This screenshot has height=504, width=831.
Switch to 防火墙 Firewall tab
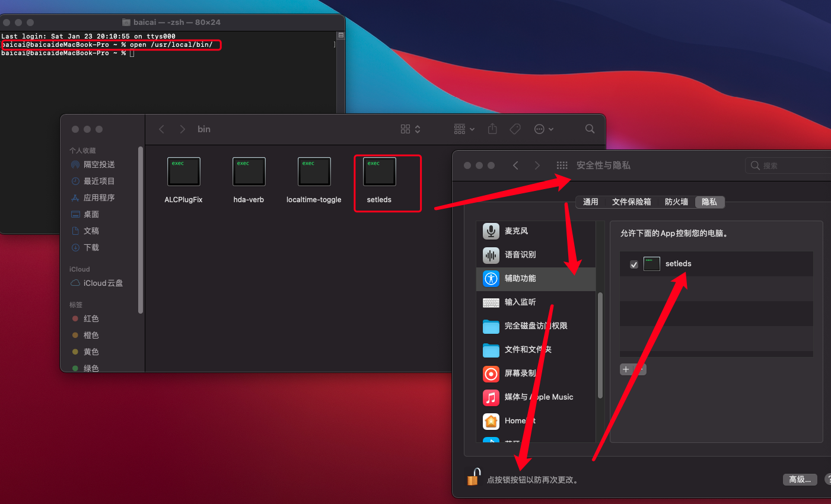677,202
